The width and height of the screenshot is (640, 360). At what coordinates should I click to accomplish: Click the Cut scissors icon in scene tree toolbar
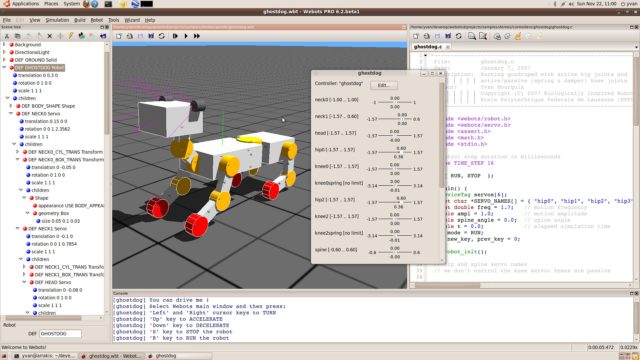click(x=7, y=36)
